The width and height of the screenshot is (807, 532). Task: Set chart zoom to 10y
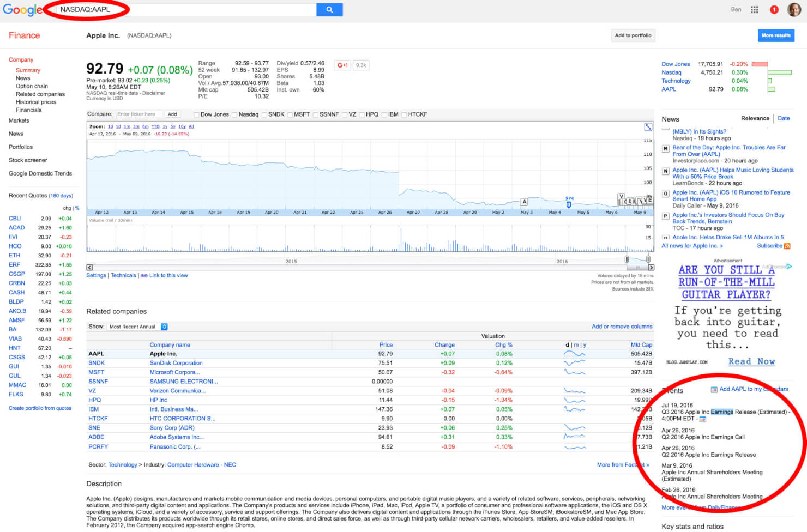tap(182, 126)
